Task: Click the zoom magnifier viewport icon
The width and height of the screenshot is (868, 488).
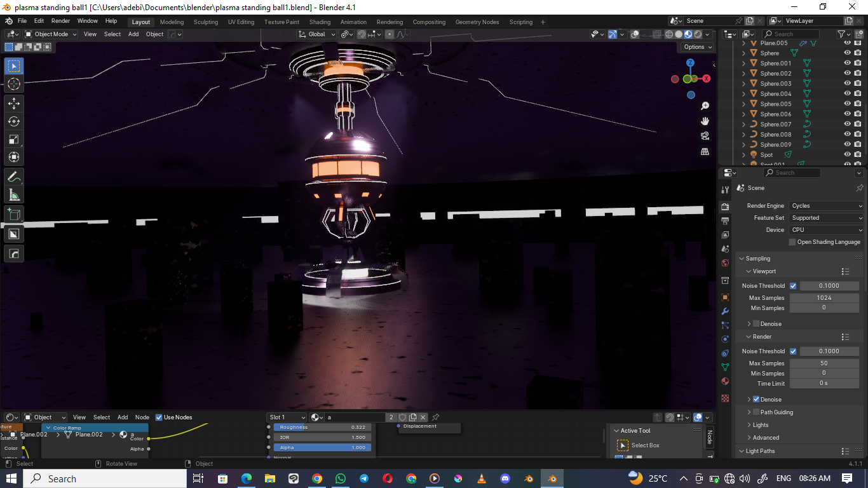Action: 705,105
